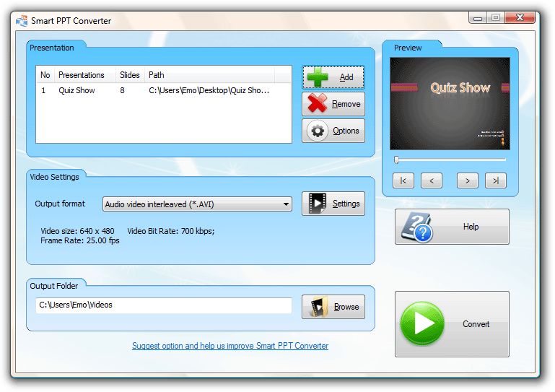
Task: Click the slide count 8 cell
Action: pyautogui.click(x=122, y=90)
